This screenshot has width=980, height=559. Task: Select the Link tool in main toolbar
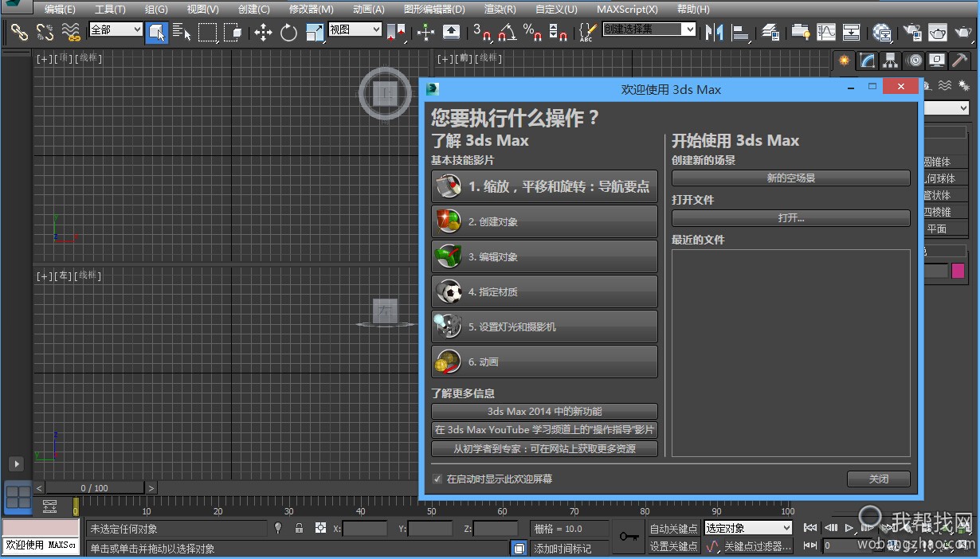(x=19, y=32)
